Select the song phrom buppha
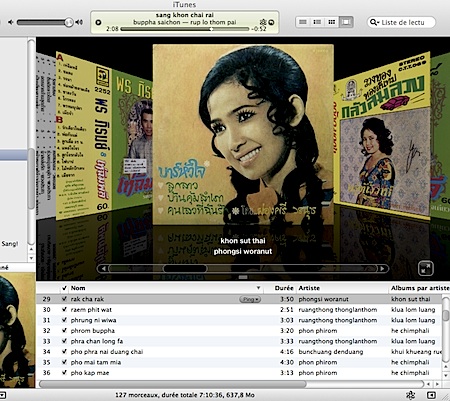The height and width of the screenshot is (401, 450). pyautogui.click(x=92, y=331)
